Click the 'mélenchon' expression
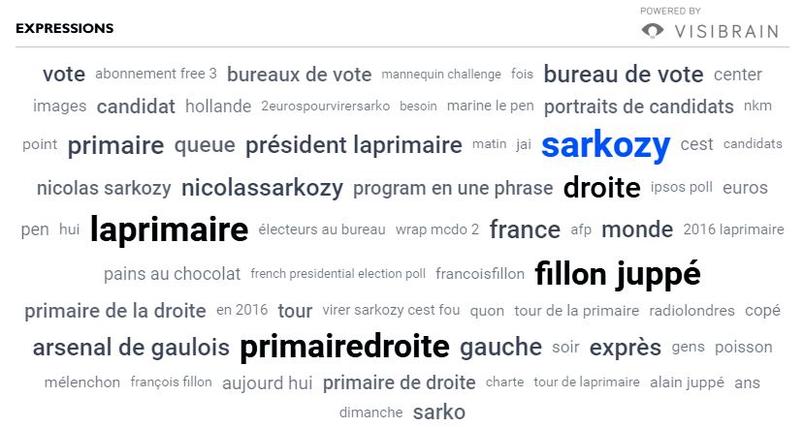 83,382
